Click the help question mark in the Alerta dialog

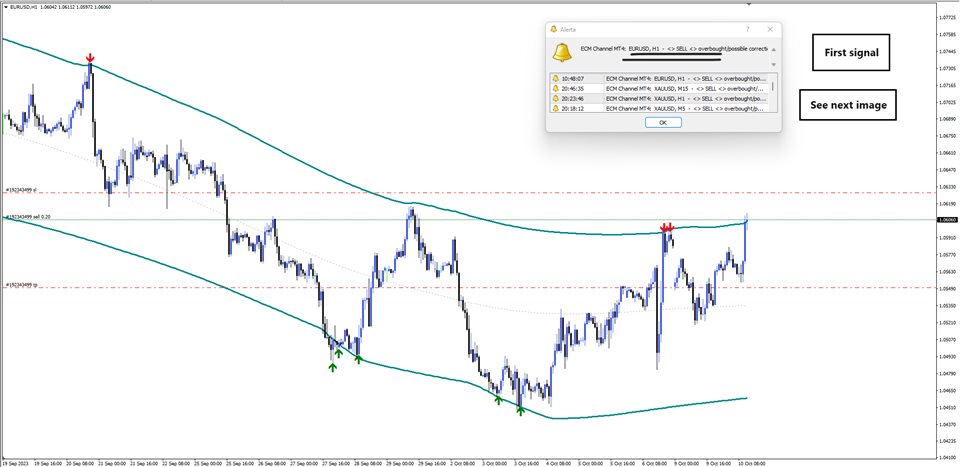click(747, 31)
